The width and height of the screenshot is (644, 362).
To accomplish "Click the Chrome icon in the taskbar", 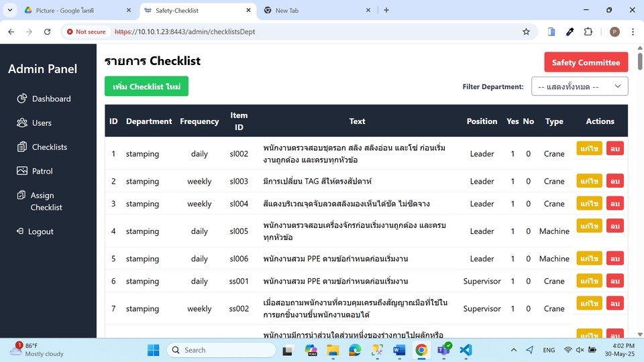I will pyautogui.click(x=421, y=350).
